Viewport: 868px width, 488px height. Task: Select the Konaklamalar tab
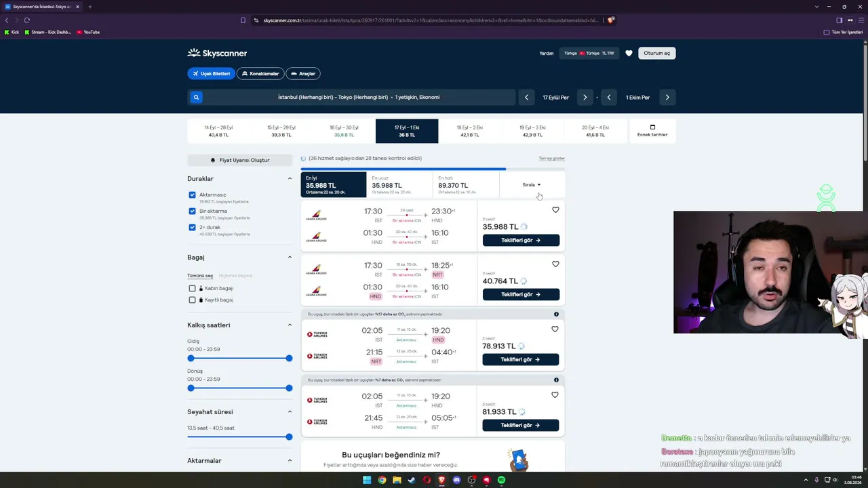click(x=260, y=73)
